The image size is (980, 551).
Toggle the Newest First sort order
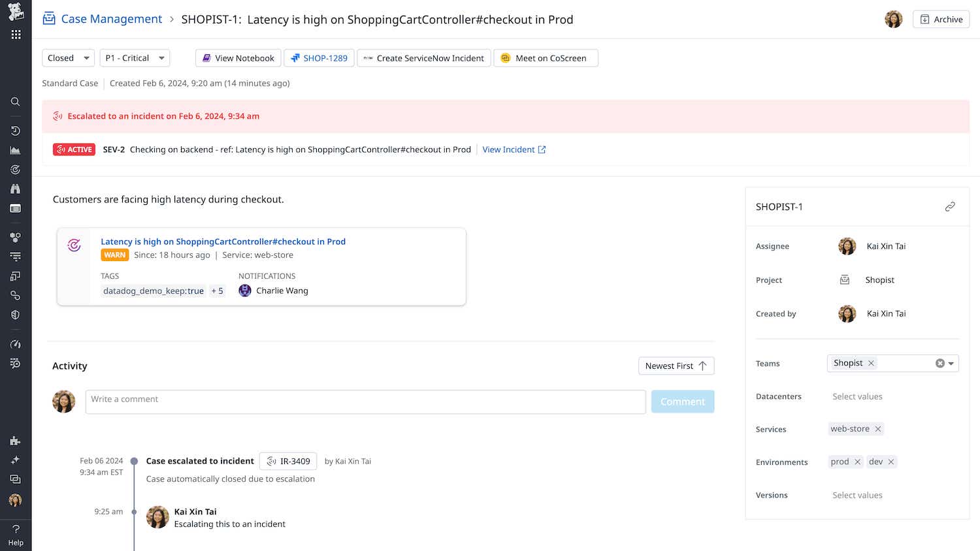(x=676, y=366)
